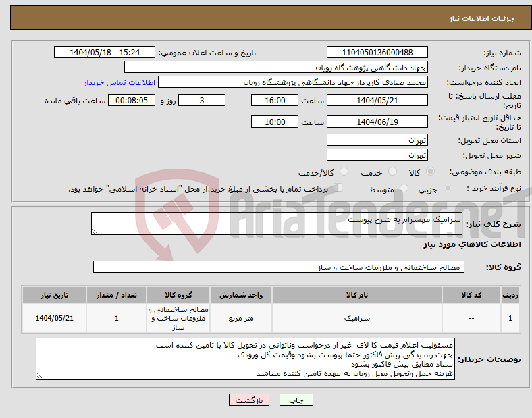Select the کالا/خدمت radio button
Viewport: 532px width, 418px height.
(x=344, y=172)
